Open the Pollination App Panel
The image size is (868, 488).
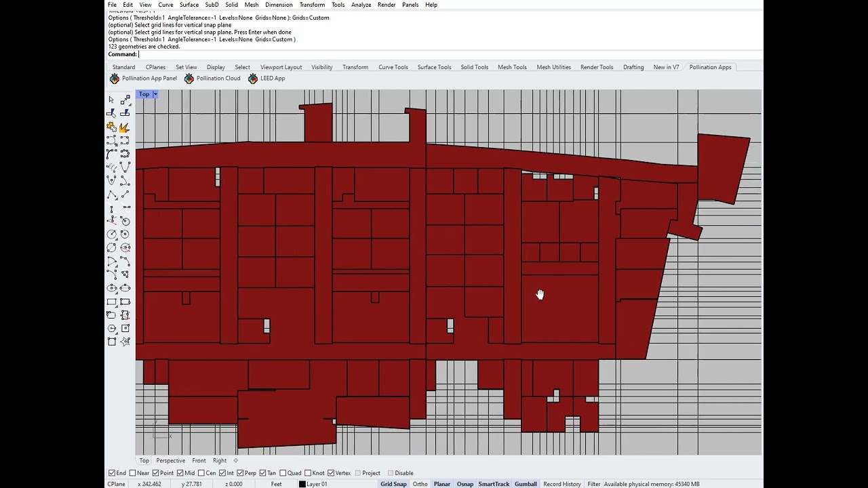pos(143,79)
